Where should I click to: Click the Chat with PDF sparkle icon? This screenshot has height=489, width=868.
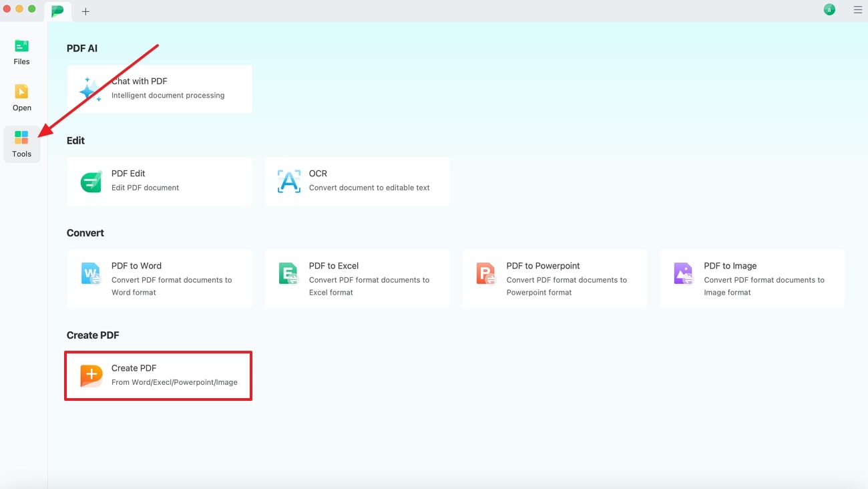[90, 89]
